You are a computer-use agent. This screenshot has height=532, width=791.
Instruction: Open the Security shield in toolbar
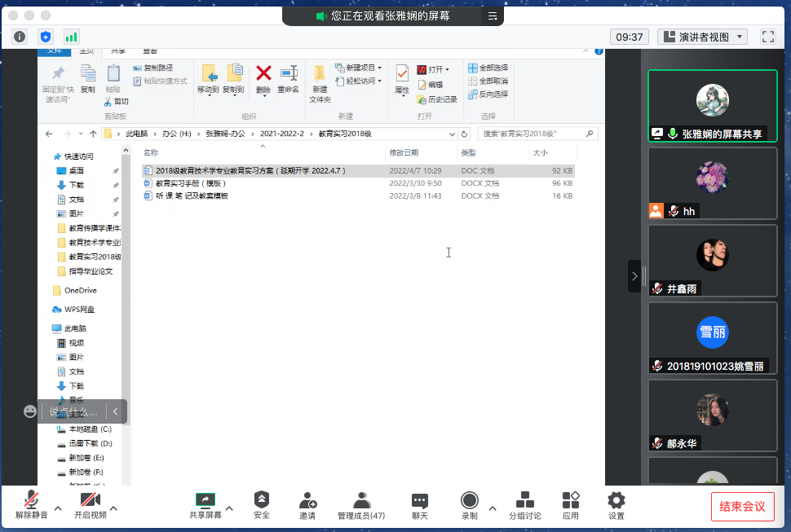click(261, 505)
